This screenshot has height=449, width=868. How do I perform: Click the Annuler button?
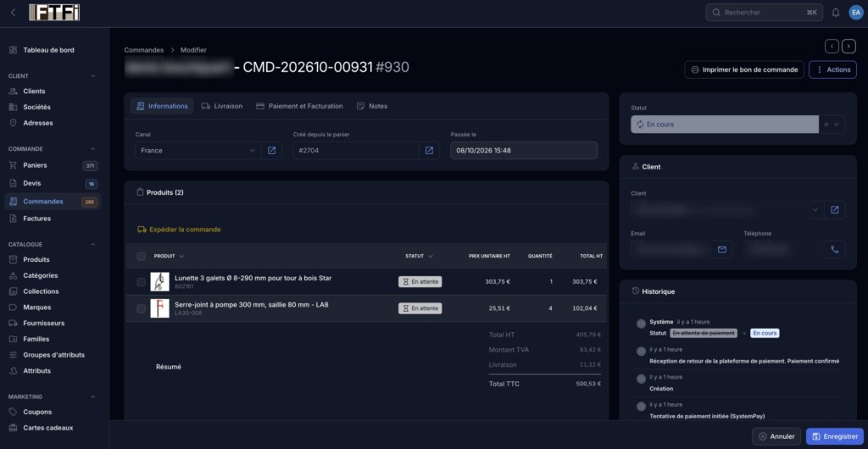pos(776,436)
